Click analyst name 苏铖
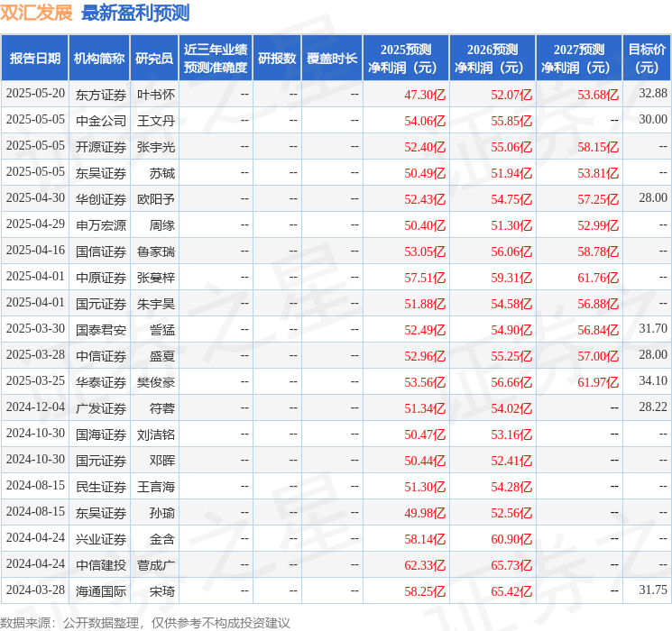Screen dimensions: 672x631 click(x=162, y=173)
